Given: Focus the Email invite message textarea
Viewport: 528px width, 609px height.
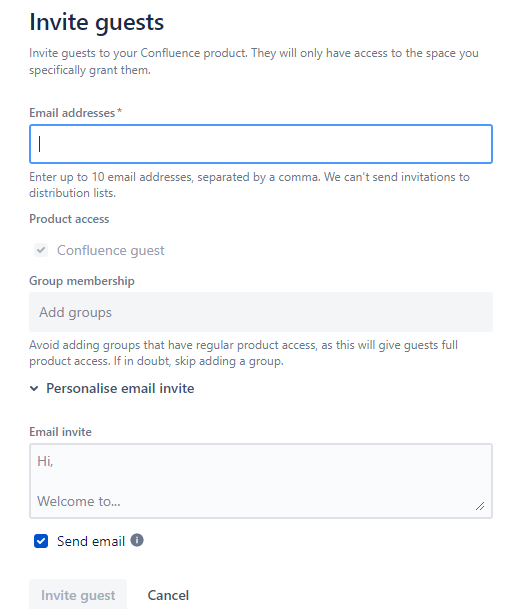Looking at the screenshot, I should [x=261, y=481].
